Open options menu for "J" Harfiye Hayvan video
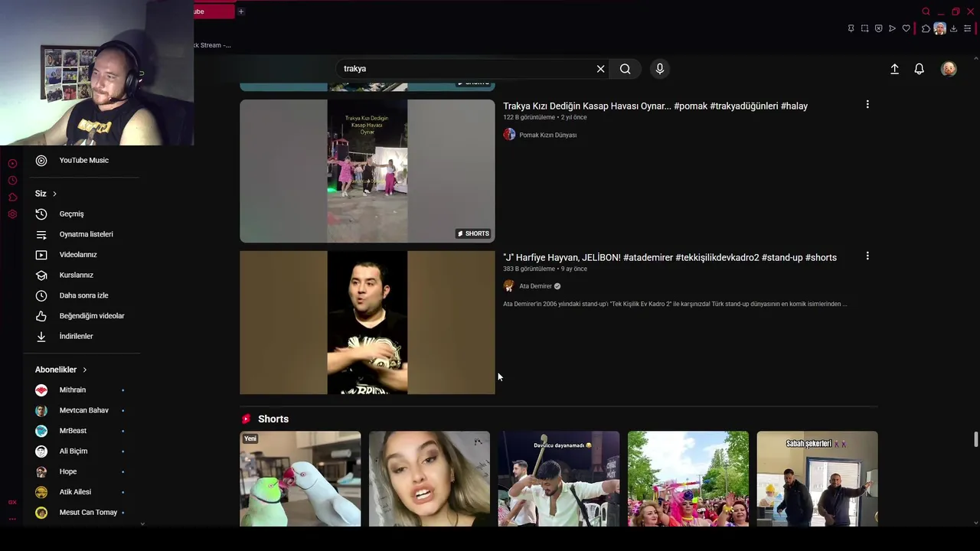Screen dimensions: 980x551 pos(867,256)
